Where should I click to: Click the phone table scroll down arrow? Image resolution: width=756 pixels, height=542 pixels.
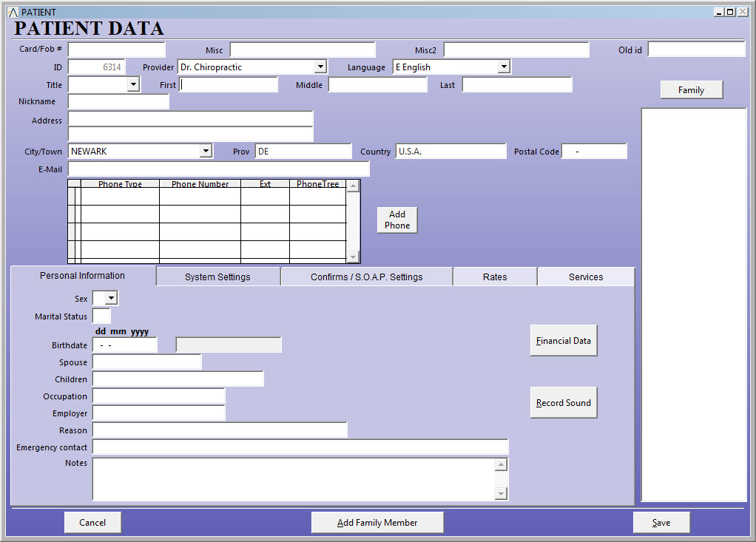point(354,257)
